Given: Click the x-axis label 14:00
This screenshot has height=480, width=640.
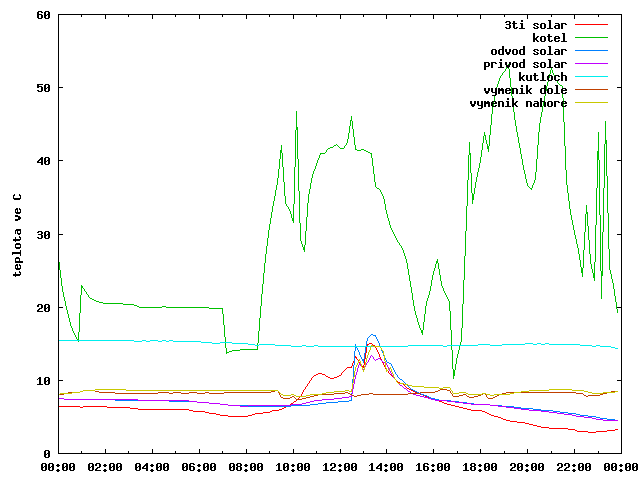Looking at the screenshot, I should (387, 467).
